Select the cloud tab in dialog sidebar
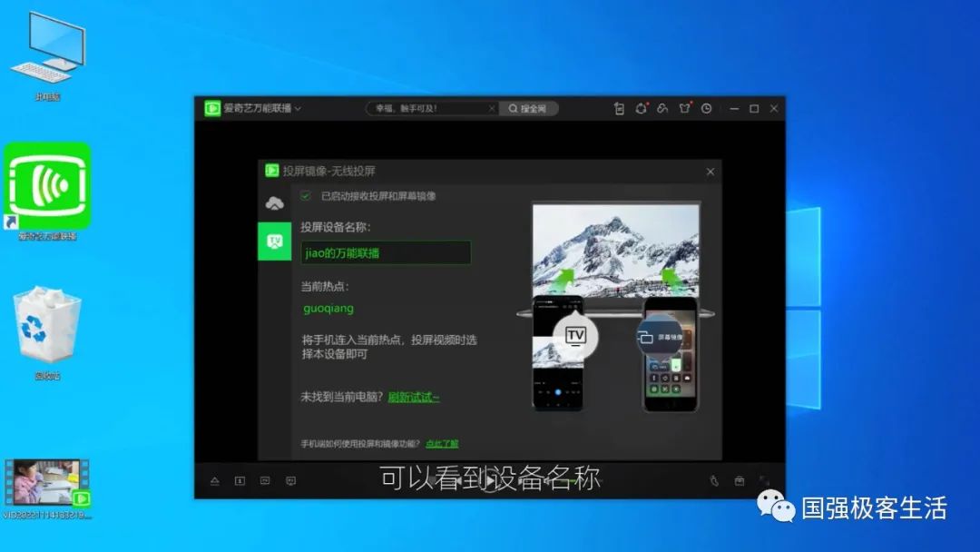 click(274, 203)
